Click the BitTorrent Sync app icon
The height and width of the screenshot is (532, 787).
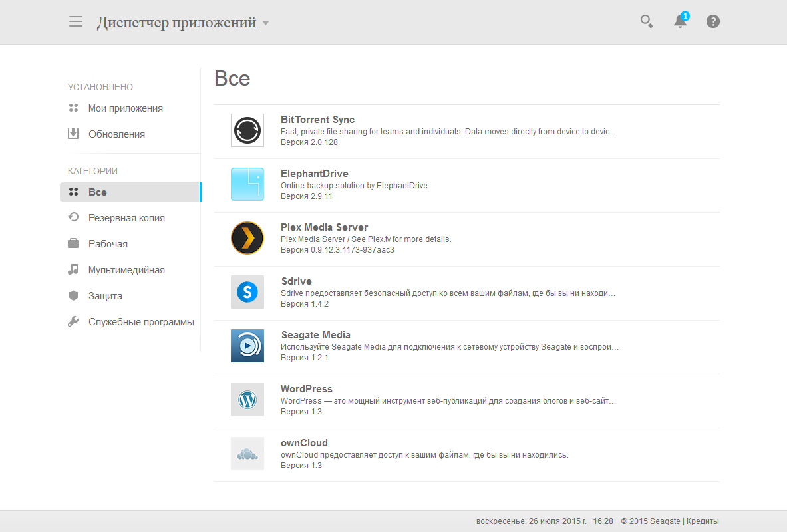[x=247, y=130]
